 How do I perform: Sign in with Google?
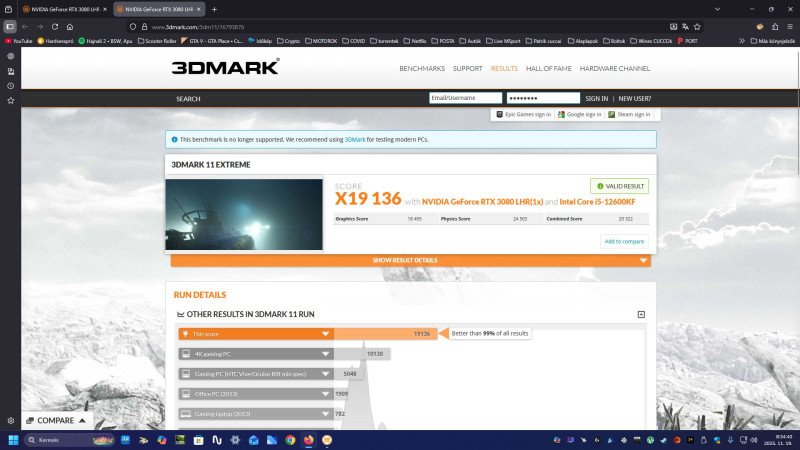580,114
